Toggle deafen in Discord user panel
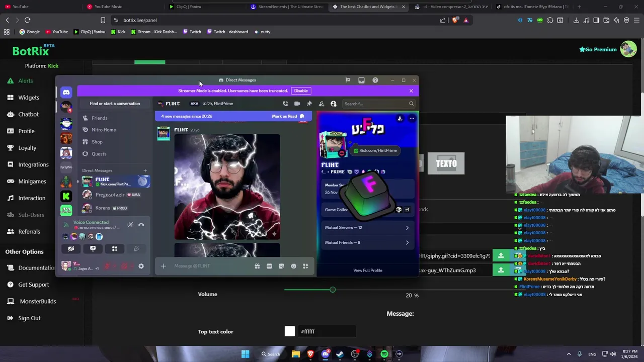The height and width of the screenshot is (362, 644). pos(124,266)
